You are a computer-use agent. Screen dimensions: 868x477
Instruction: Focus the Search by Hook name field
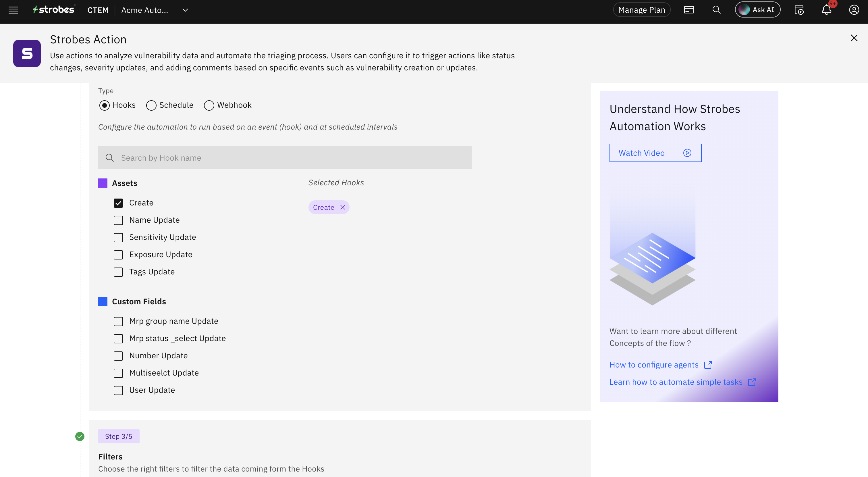(290, 158)
